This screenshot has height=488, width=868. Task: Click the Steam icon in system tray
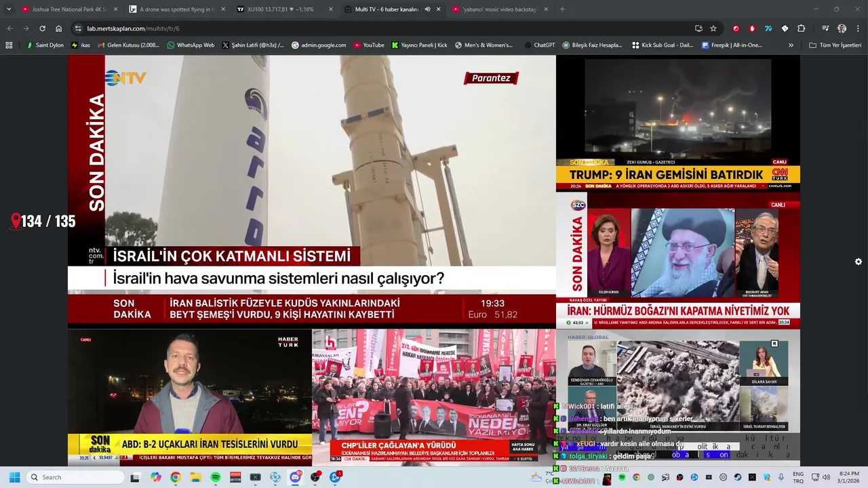738,477
